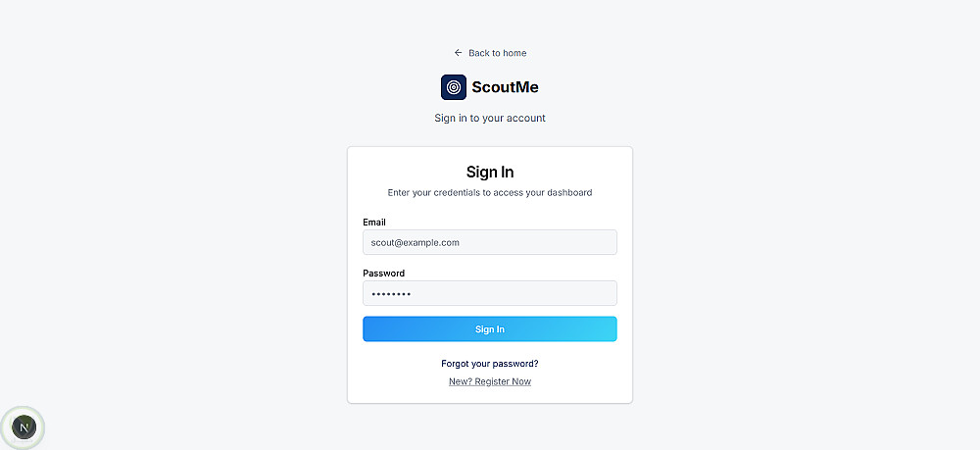Click the scout@example.com placeholder text
980x450 pixels.
tap(416, 242)
